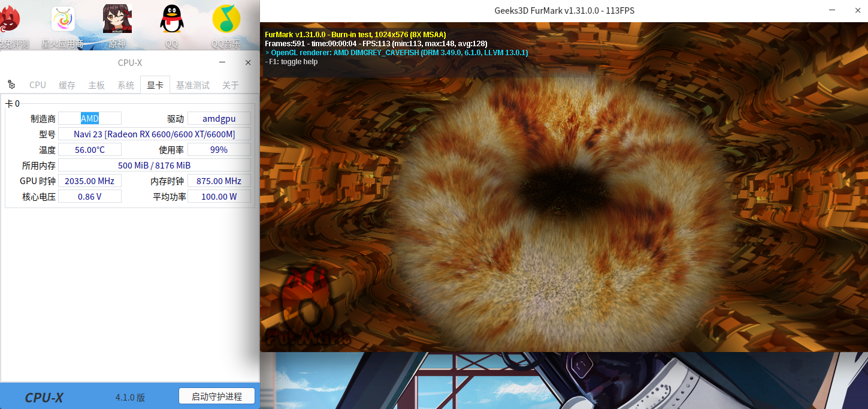Click the 平均功率 value 100.00 W
The height and width of the screenshot is (409, 868).
pos(219,196)
